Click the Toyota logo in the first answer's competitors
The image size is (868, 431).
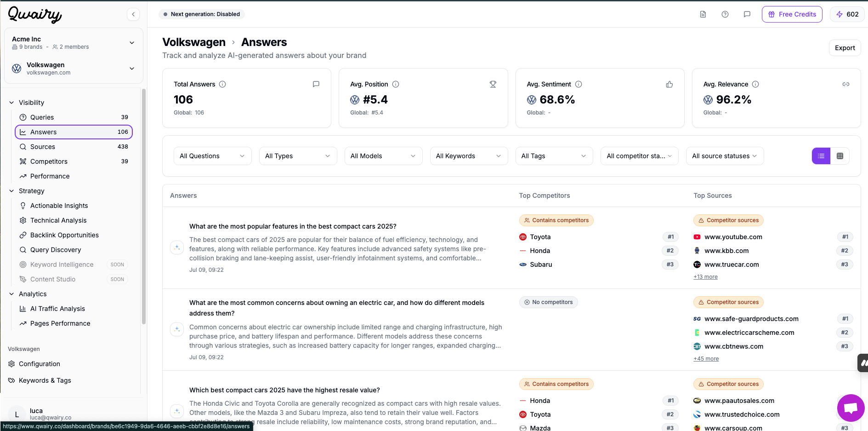[x=523, y=237]
